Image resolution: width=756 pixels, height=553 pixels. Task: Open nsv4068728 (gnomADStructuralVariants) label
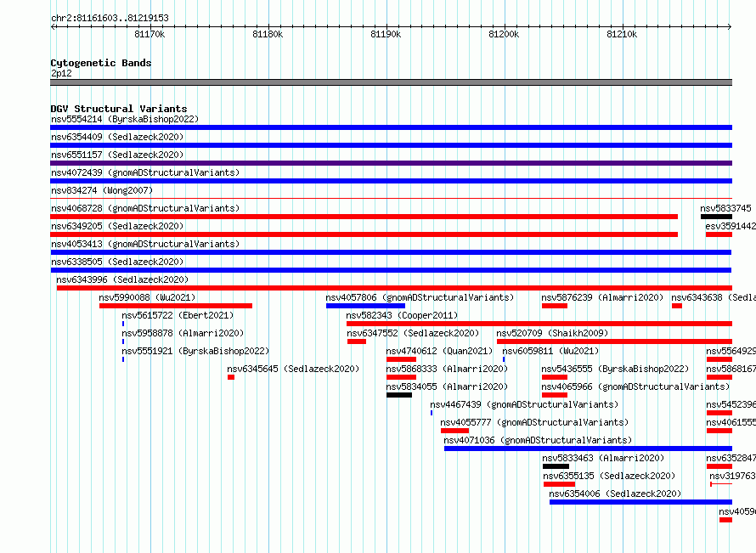pos(145,208)
